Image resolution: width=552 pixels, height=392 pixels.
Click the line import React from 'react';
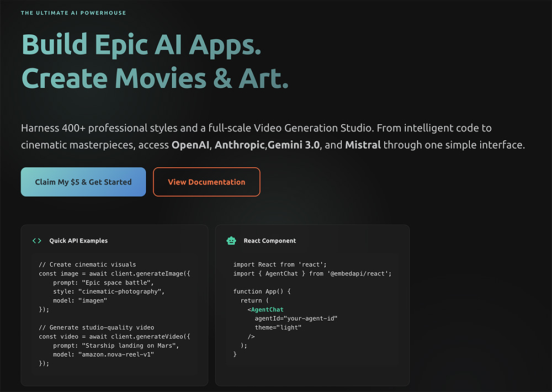tap(280, 264)
